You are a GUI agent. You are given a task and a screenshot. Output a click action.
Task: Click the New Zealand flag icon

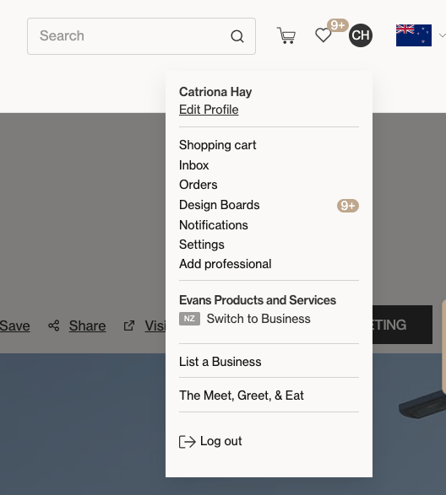pyautogui.click(x=414, y=35)
